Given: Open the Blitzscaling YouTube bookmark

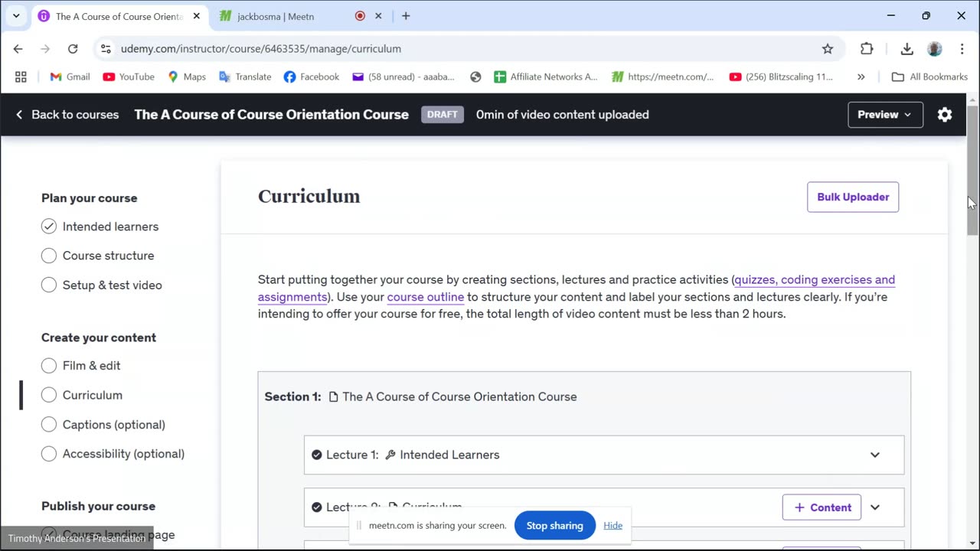Looking at the screenshot, I should point(781,77).
